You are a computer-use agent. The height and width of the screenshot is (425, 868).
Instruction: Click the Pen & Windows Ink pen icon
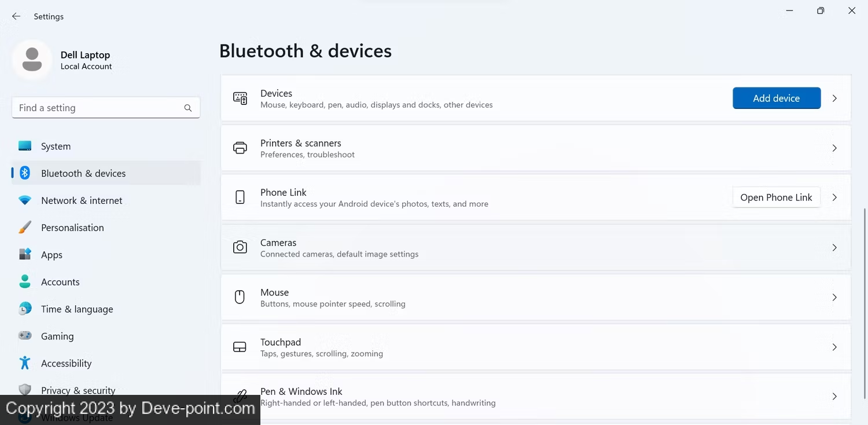[240, 396]
